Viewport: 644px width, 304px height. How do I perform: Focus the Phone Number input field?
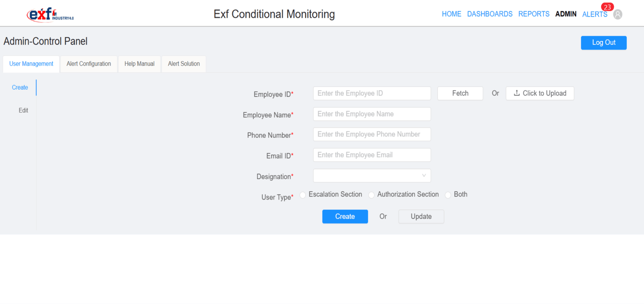tap(372, 134)
